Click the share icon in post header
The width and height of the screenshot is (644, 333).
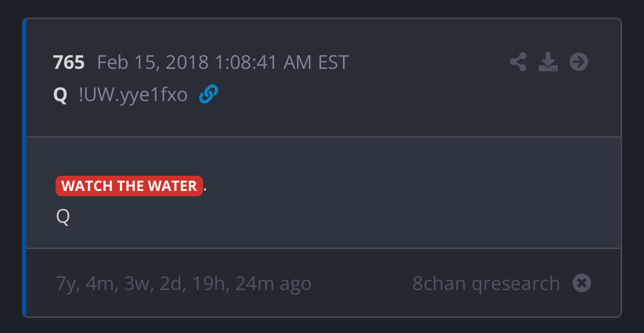point(518,62)
